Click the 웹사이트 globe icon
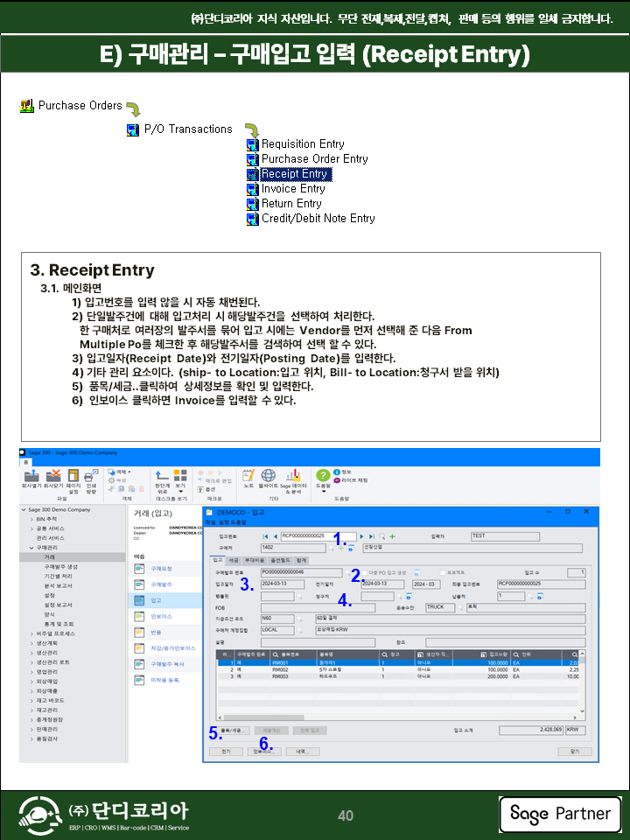This screenshot has height=840, width=630. (268, 475)
